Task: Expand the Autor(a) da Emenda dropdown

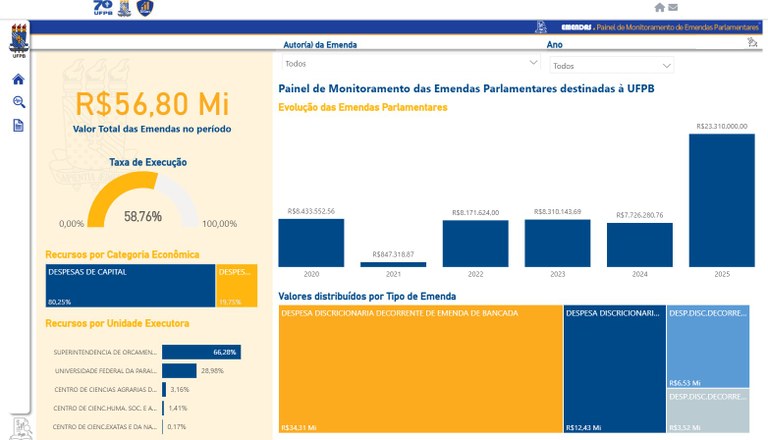Action: (410, 63)
